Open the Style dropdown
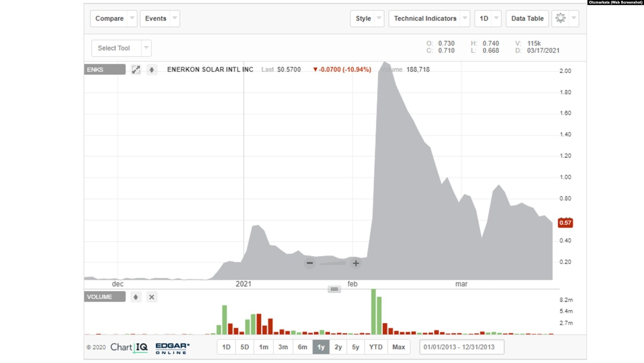The height and width of the screenshot is (363, 644). pos(367,19)
